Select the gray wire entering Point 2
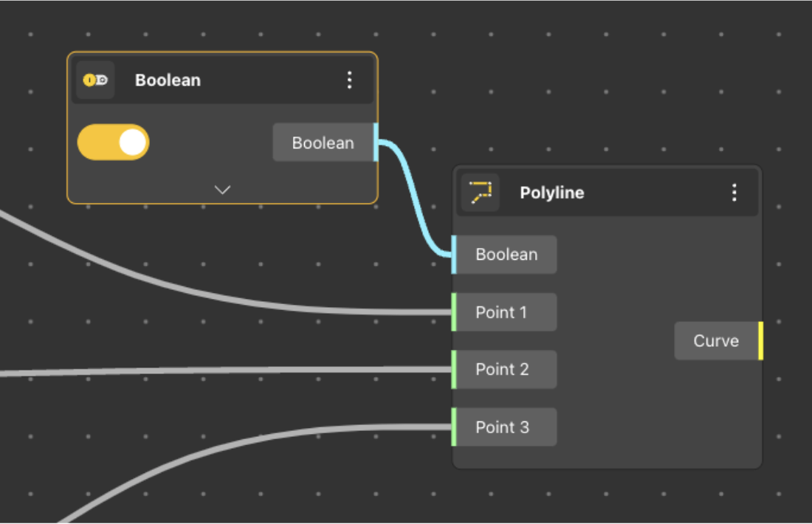This screenshot has height=524, width=812. tap(221, 370)
